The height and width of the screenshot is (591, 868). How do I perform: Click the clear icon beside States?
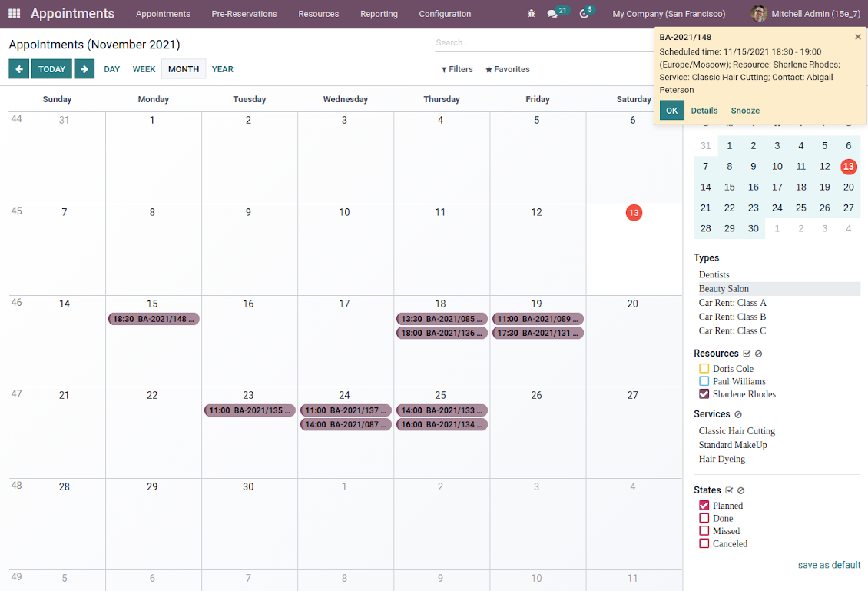(x=741, y=490)
